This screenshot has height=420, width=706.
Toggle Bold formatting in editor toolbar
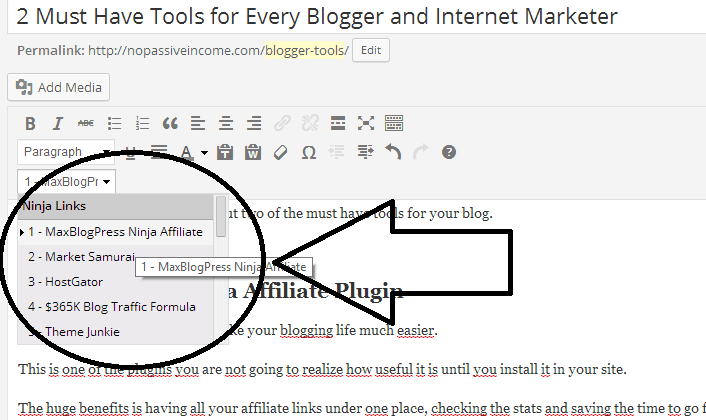30,123
